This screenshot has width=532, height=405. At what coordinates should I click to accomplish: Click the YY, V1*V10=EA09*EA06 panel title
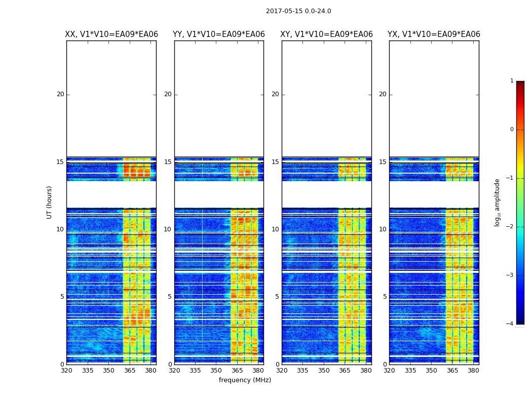[x=219, y=34]
